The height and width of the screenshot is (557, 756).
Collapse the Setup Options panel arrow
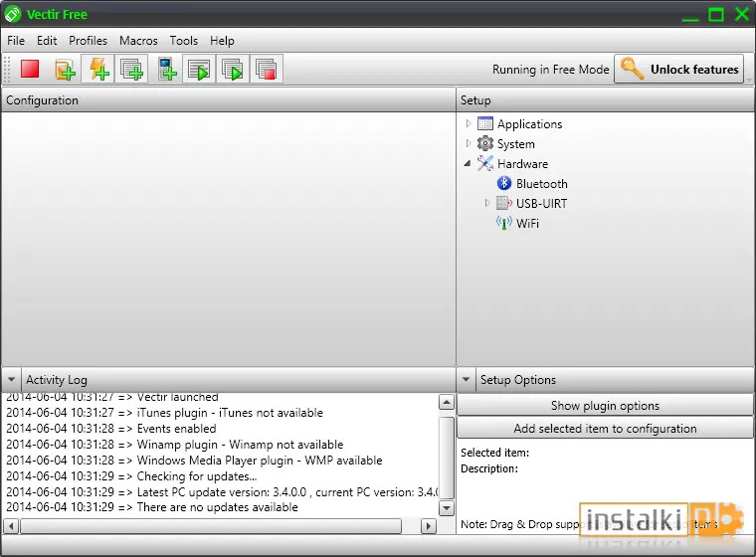[466, 380]
